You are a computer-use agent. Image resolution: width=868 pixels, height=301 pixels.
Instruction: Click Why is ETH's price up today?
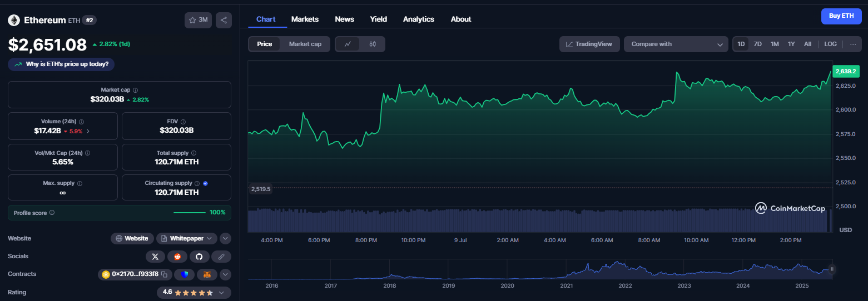61,64
